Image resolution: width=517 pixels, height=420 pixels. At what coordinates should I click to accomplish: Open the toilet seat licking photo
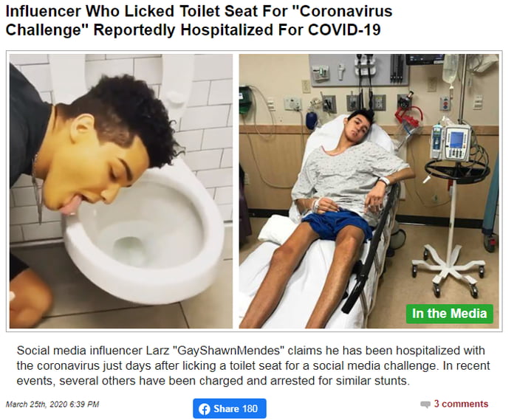point(120,191)
